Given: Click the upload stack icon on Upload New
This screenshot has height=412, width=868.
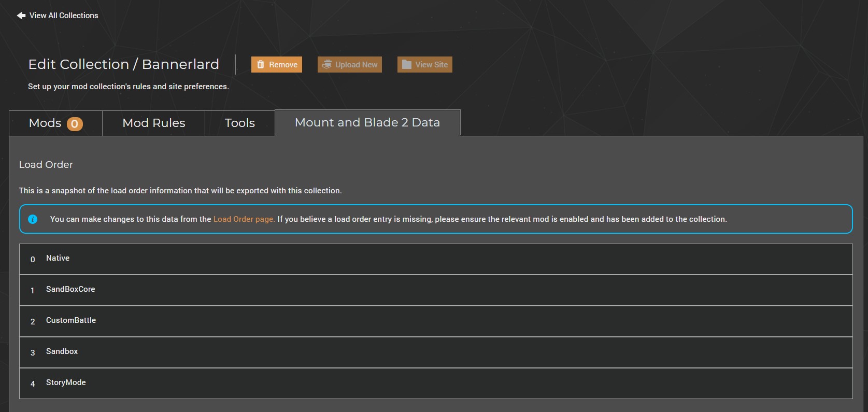Looking at the screenshot, I should (327, 65).
